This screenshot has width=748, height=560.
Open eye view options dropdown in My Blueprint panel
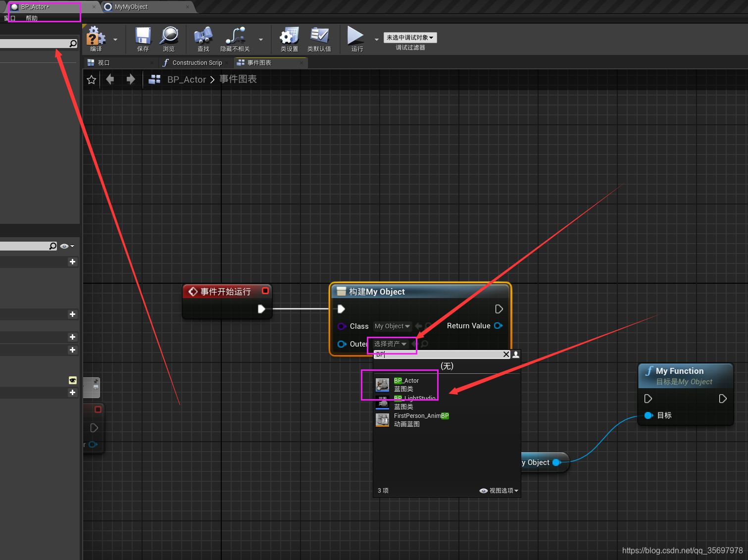coord(67,246)
